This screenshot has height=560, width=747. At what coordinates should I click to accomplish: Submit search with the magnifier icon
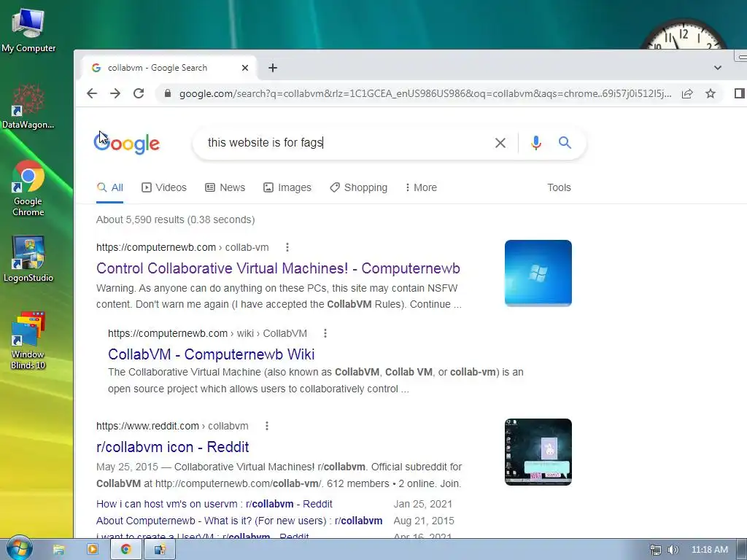click(565, 142)
